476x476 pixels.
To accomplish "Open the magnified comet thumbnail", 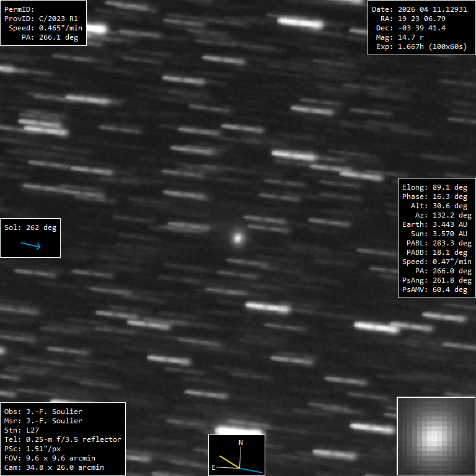I will pos(436,436).
